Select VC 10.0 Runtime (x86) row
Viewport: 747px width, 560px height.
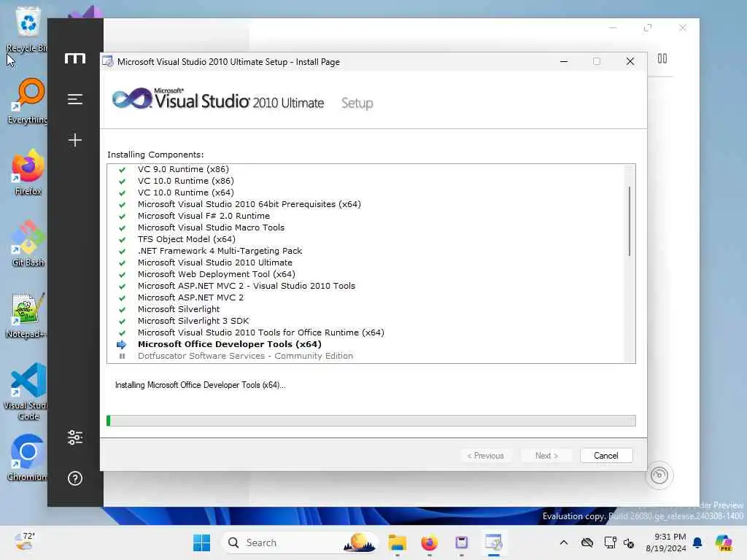pos(365,181)
